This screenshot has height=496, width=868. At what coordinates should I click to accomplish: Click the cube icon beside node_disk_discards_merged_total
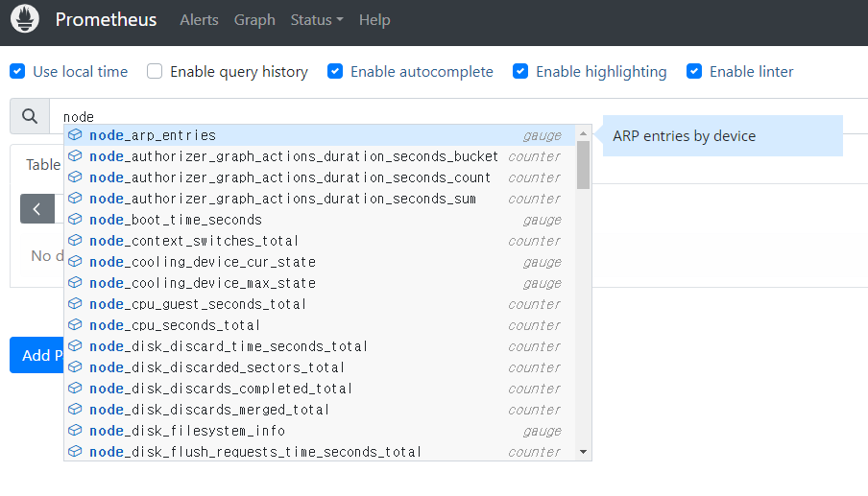(x=75, y=410)
